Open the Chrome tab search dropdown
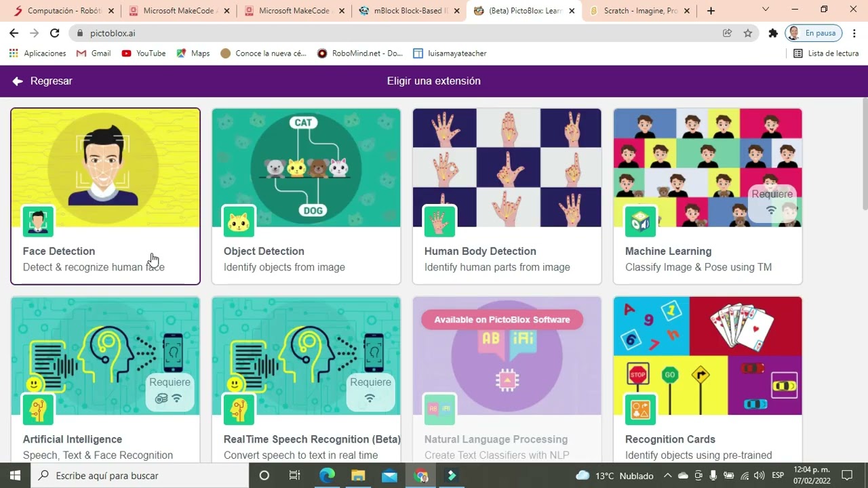The height and width of the screenshot is (488, 868). (x=766, y=10)
